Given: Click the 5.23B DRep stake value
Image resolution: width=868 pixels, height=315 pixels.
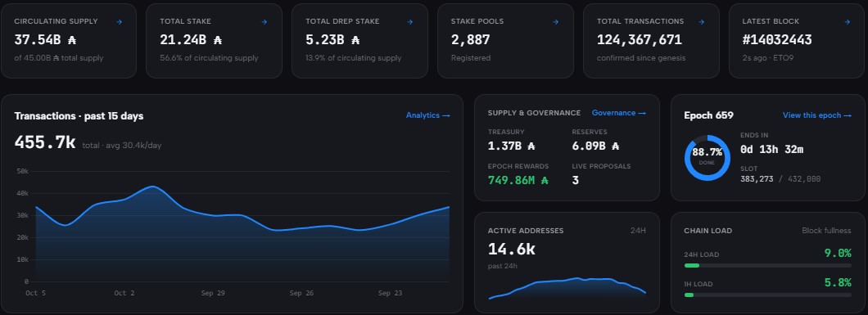Looking at the screenshot, I should 332,40.
